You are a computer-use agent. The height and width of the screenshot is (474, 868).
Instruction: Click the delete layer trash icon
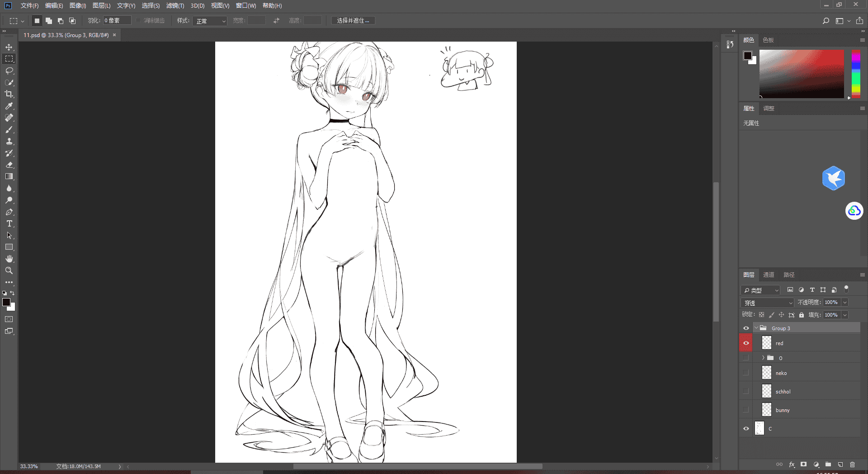[x=852, y=465]
